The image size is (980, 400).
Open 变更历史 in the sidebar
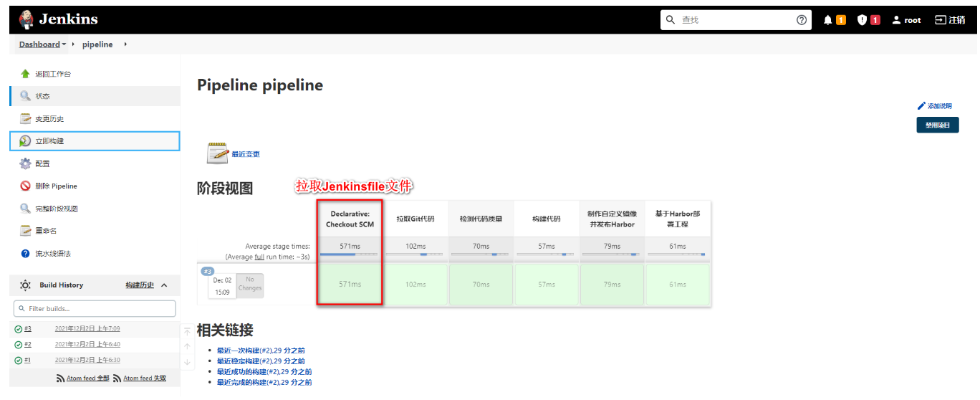click(49, 119)
